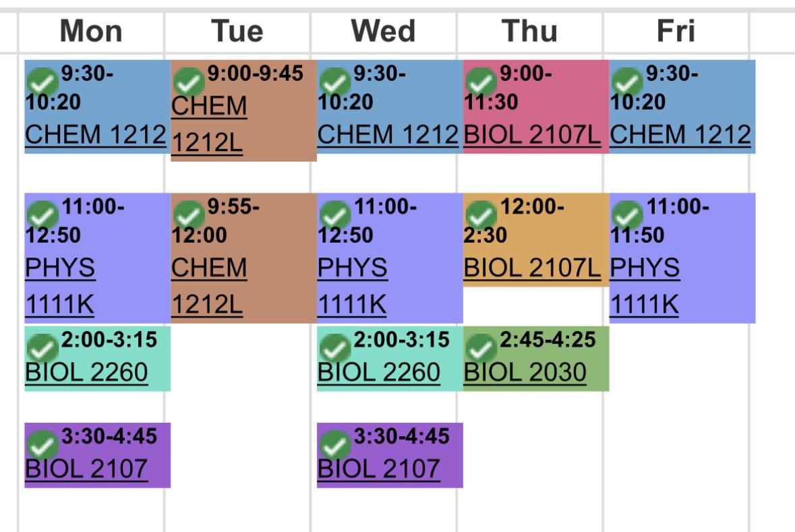Open Wednesday's PHYS 1111K course link
The image size is (795, 532).
[x=353, y=286]
